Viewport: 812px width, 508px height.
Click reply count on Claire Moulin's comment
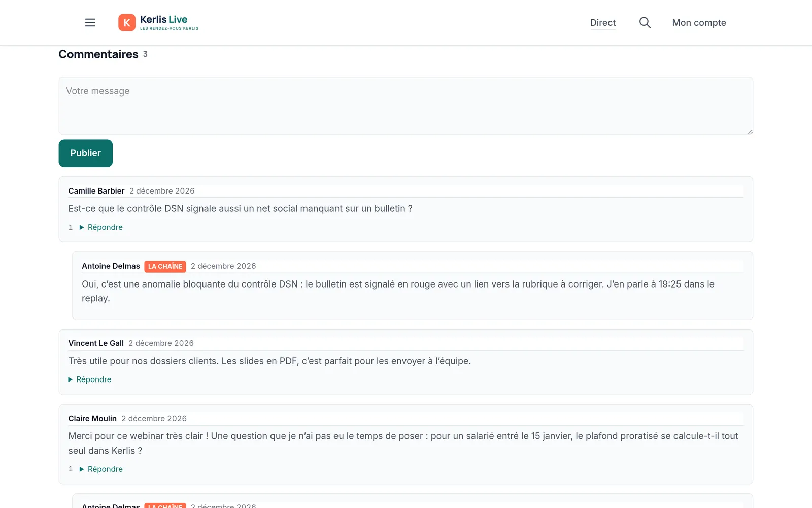pyautogui.click(x=71, y=469)
